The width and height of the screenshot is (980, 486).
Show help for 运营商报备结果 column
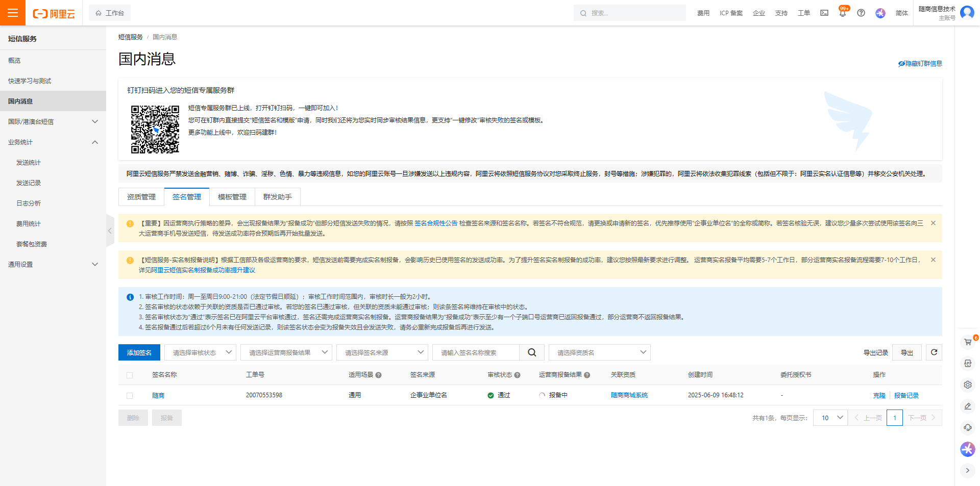click(x=587, y=375)
